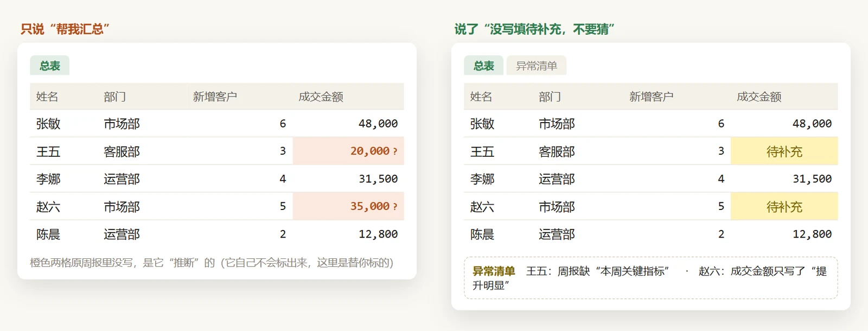Screen dimensions: 868x331
Task: Click 12,800 in the 帮我汇总 table
Action: tap(378, 234)
